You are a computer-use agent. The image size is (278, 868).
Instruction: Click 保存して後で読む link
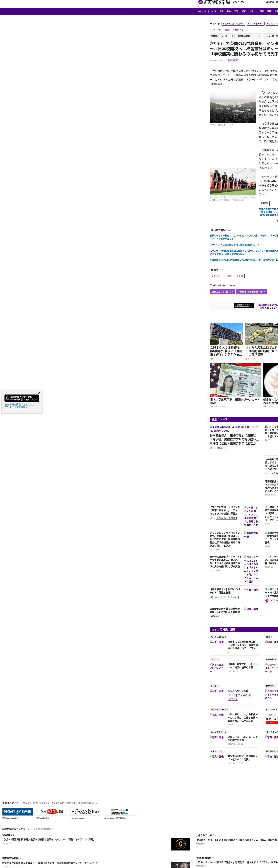click(x=220, y=285)
